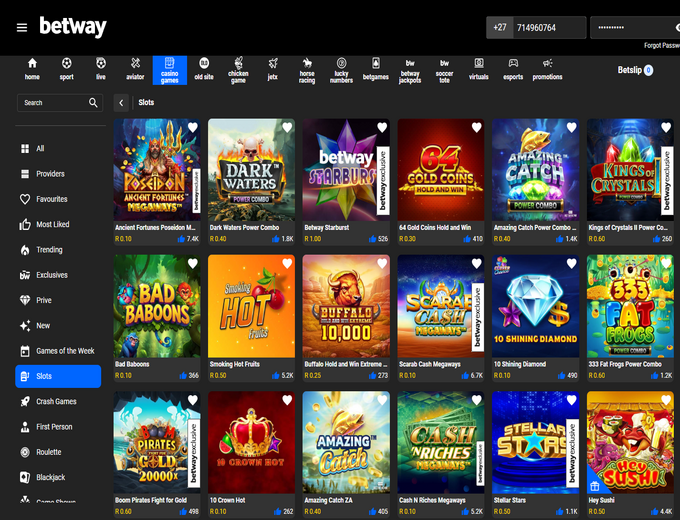Open the chicken game
The height and width of the screenshot is (520, 680).
pyautogui.click(x=238, y=70)
